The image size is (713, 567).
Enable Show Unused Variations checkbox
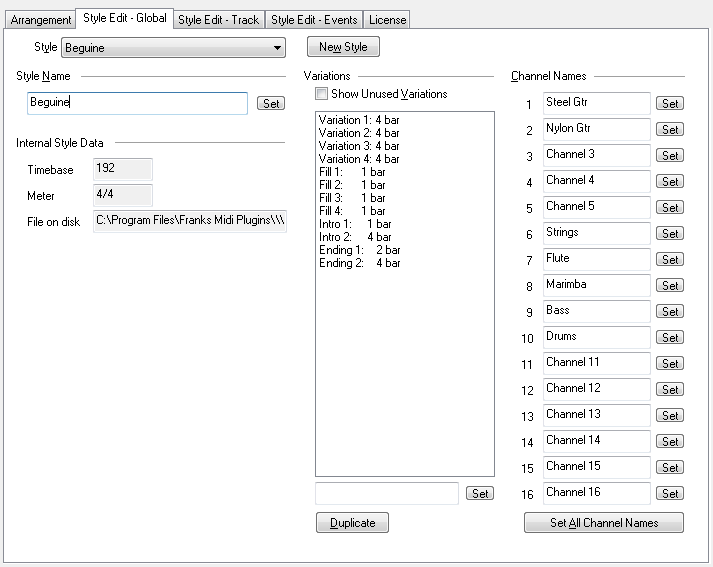click(321, 94)
